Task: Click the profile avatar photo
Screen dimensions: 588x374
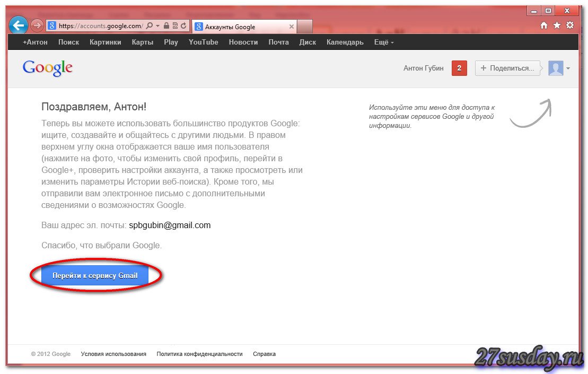Action: tap(555, 68)
